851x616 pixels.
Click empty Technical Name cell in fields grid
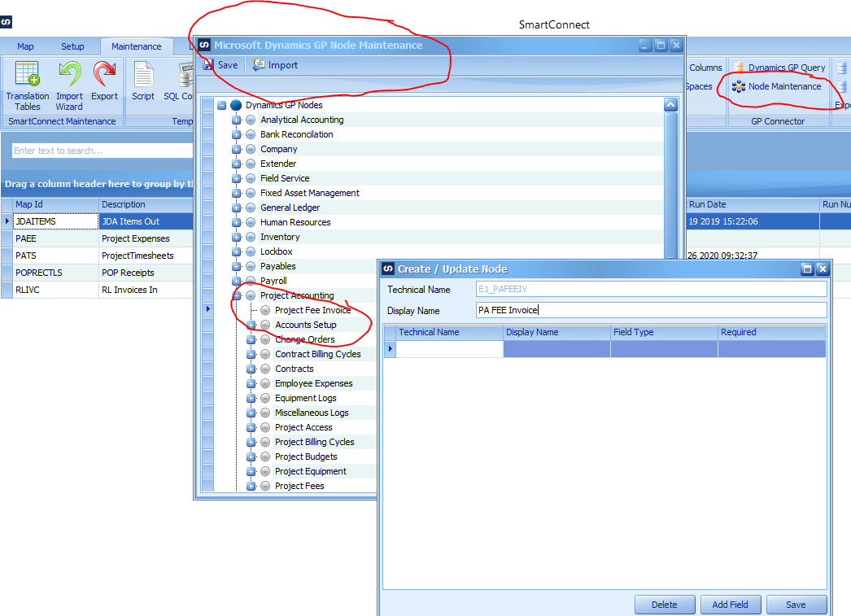(449, 349)
